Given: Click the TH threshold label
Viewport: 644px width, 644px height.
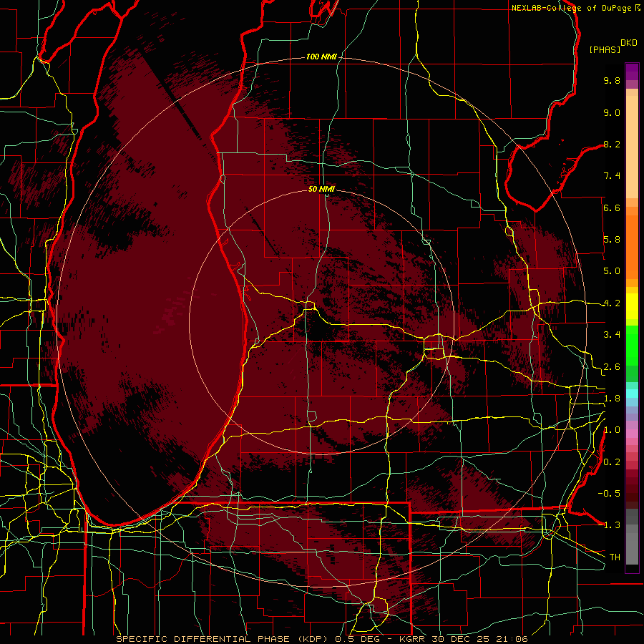Looking at the screenshot, I should [x=615, y=557].
